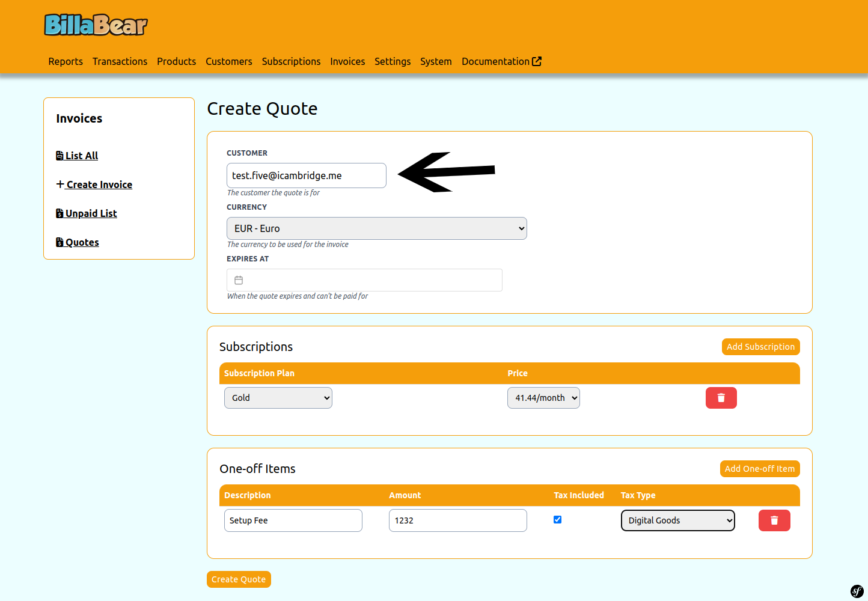Click the invoice icon beside Unpaid List
The image size is (868, 601).
[x=60, y=213]
